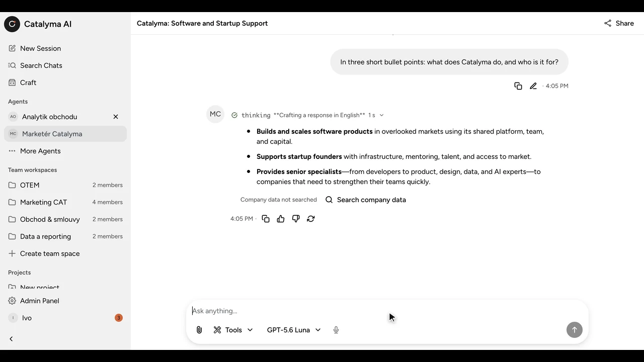The image size is (644, 362).
Task: Open the Obchod & smlouvy workspace
Action: [65, 219]
